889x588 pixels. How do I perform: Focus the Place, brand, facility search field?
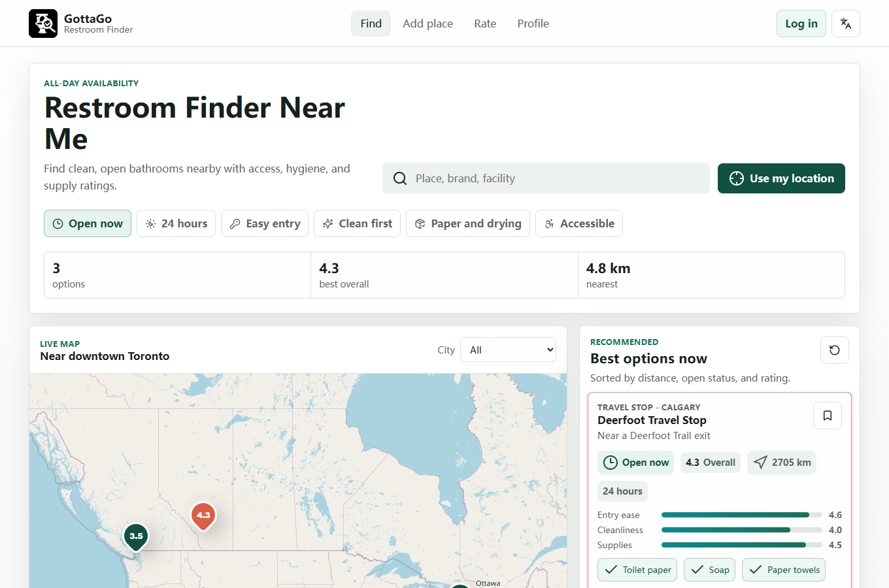coord(546,178)
